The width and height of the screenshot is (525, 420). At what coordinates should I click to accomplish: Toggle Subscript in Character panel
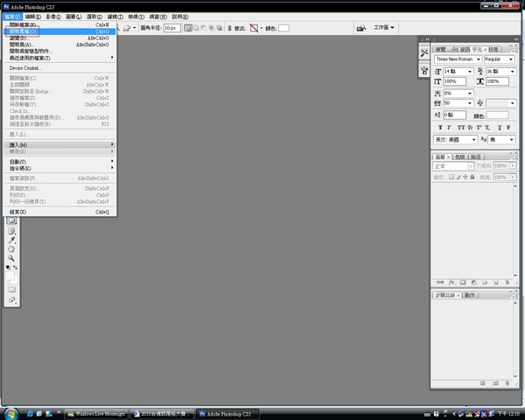tap(487, 127)
